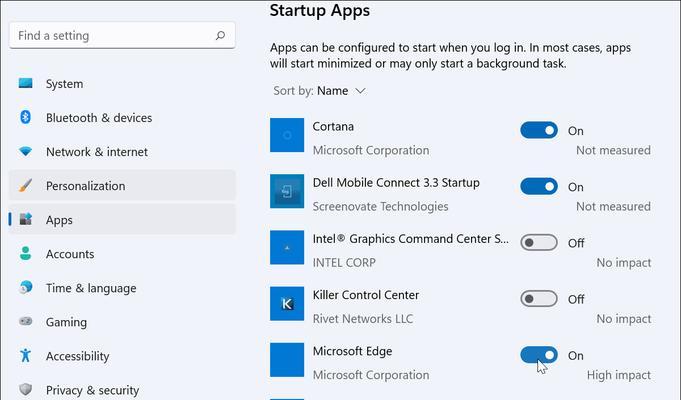Click the Startup Apps heading

(320, 10)
